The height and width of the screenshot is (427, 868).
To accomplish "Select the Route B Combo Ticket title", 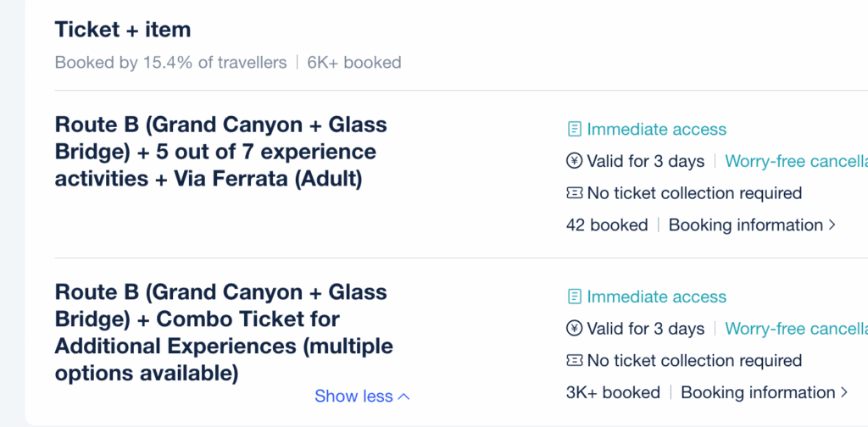I will [x=224, y=332].
